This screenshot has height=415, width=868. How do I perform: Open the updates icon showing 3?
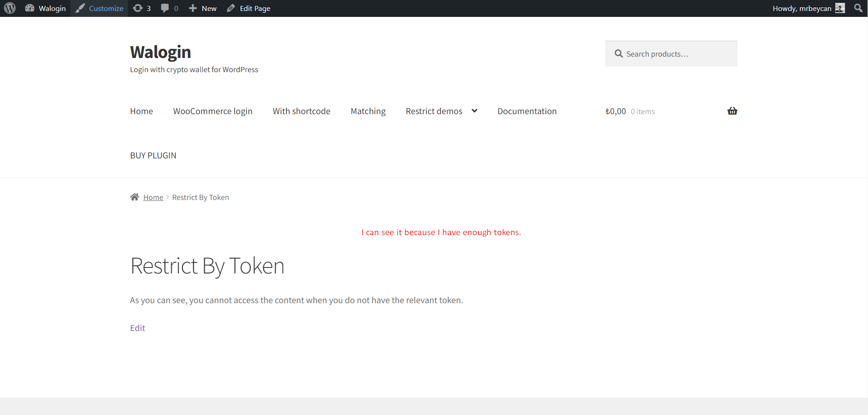pyautogui.click(x=138, y=8)
